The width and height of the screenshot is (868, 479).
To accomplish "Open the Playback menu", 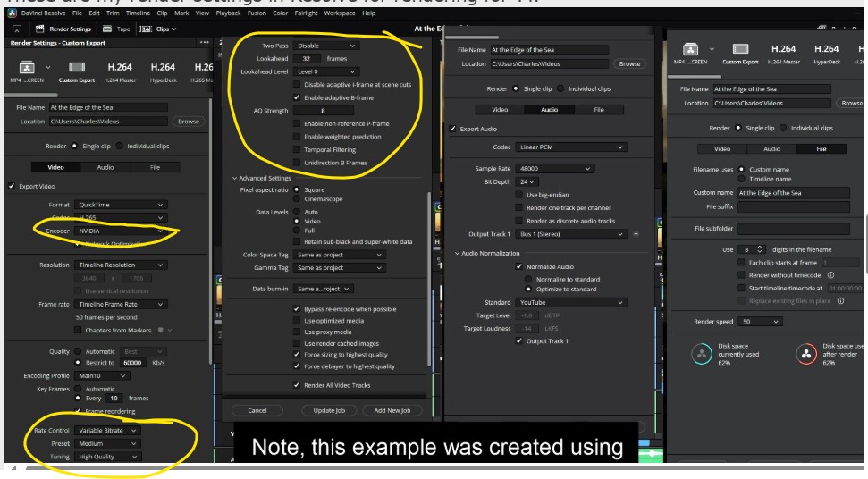I will pos(228,13).
